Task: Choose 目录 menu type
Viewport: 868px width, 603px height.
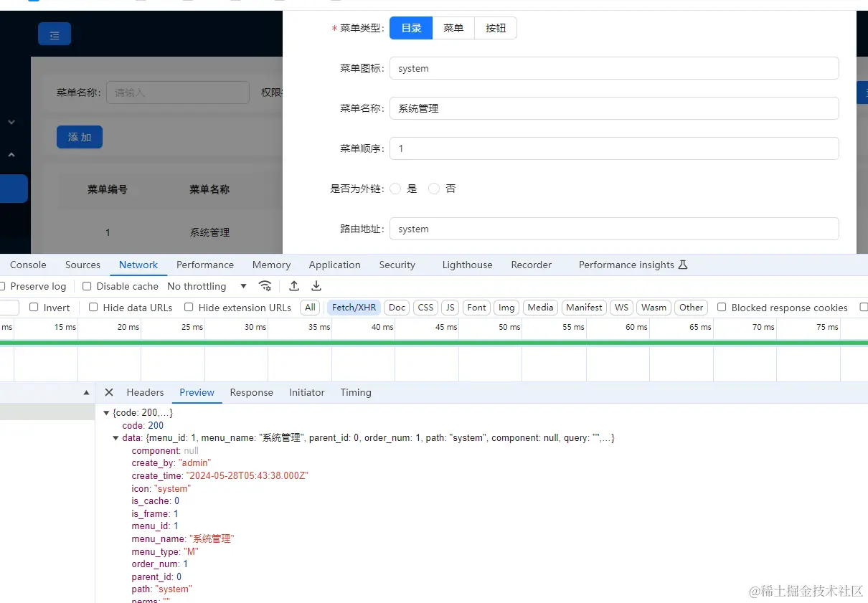Action: coord(411,28)
